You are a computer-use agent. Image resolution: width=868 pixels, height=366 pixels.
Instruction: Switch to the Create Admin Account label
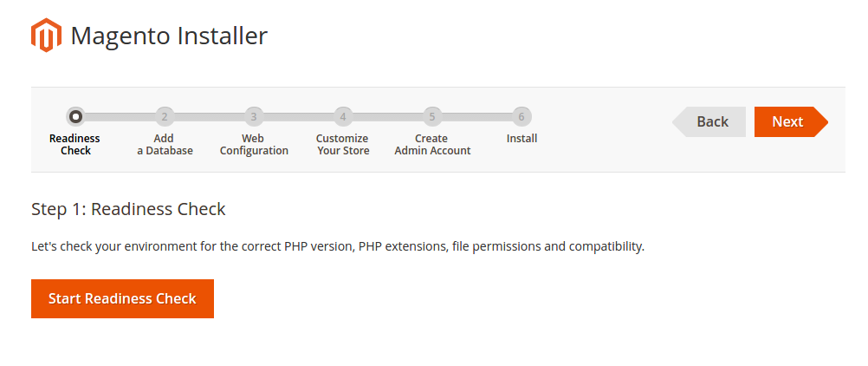(432, 145)
